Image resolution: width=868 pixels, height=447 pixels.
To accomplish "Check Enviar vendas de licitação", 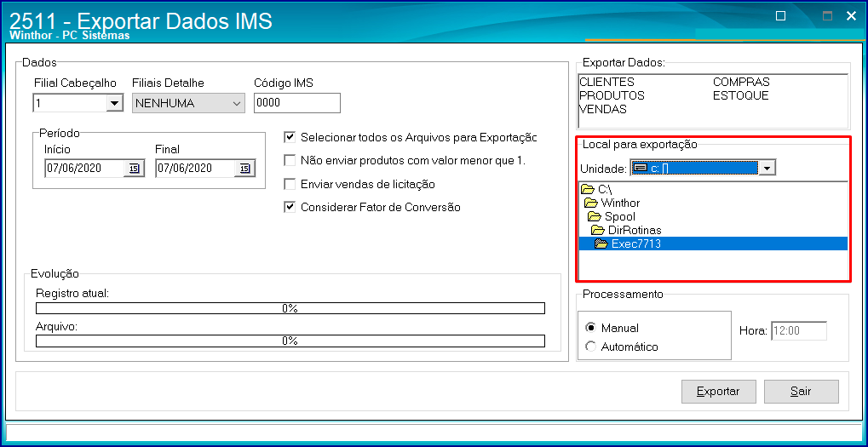I will [x=290, y=184].
